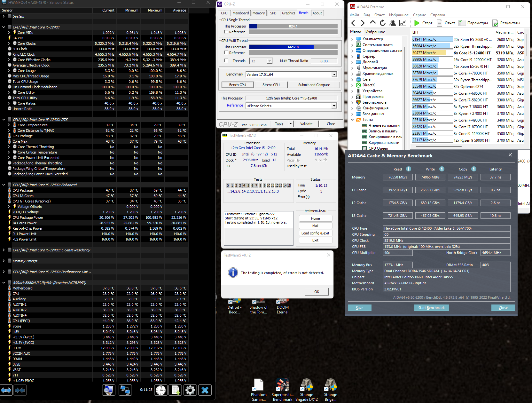Select the Strange Brigade DX12 desktop icon
Viewport: 532px width, 403px height.
pos(307,390)
